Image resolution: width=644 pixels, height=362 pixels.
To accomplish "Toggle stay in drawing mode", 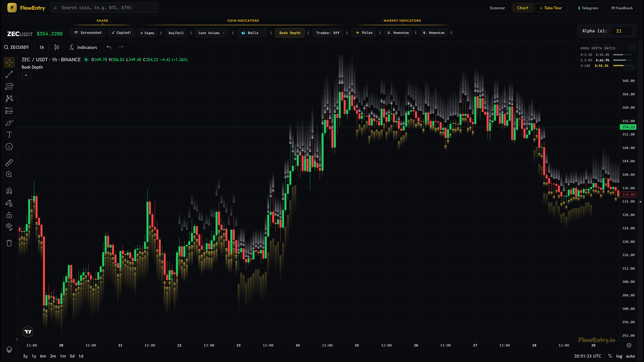I will pos(9,203).
